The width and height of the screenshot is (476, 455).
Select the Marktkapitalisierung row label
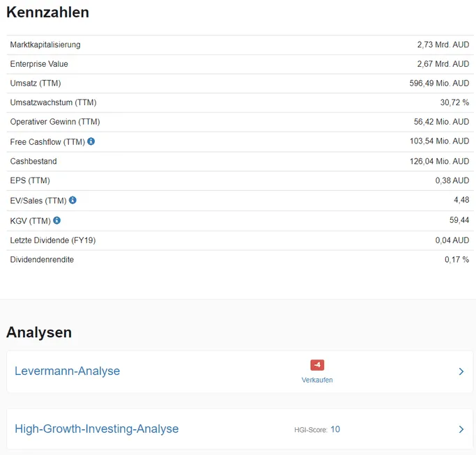coord(45,45)
